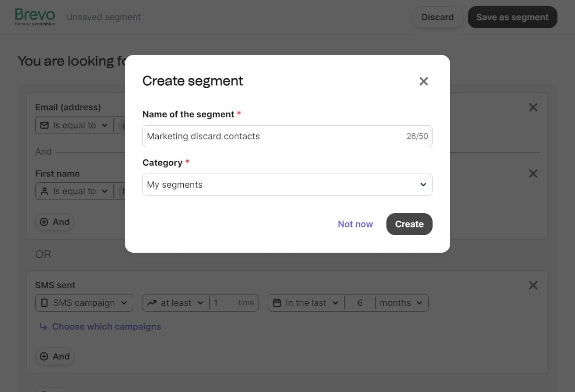Open the Choose which campaigns link

pos(106,327)
